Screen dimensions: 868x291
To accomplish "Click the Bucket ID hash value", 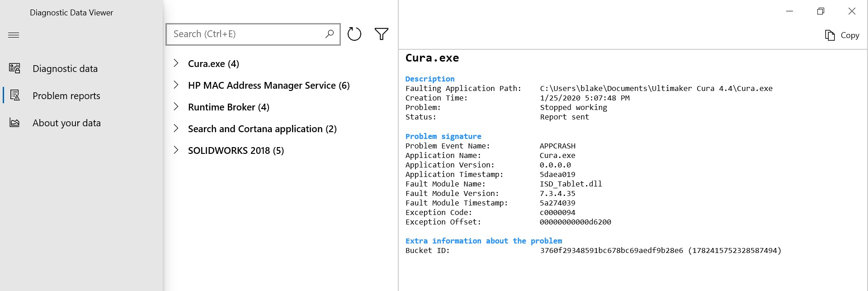I will tap(612, 250).
